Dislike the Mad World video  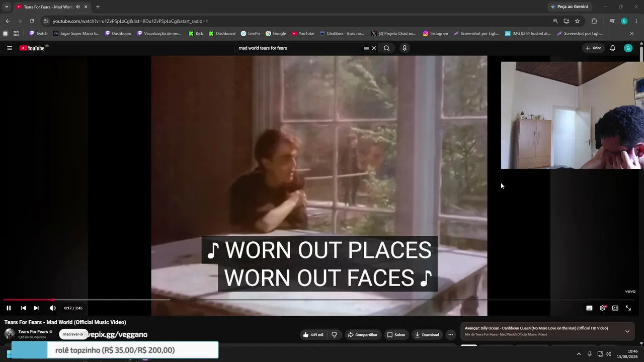(334, 335)
